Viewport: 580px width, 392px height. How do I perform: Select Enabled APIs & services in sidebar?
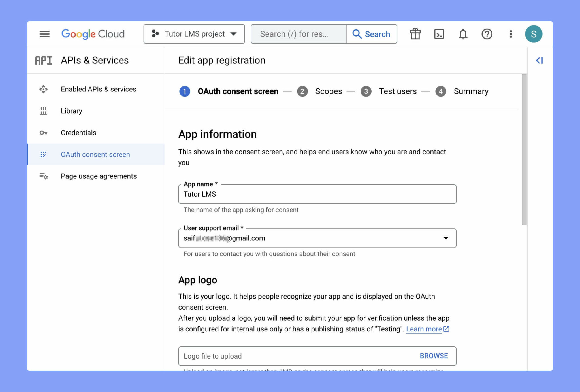pyautogui.click(x=98, y=89)
